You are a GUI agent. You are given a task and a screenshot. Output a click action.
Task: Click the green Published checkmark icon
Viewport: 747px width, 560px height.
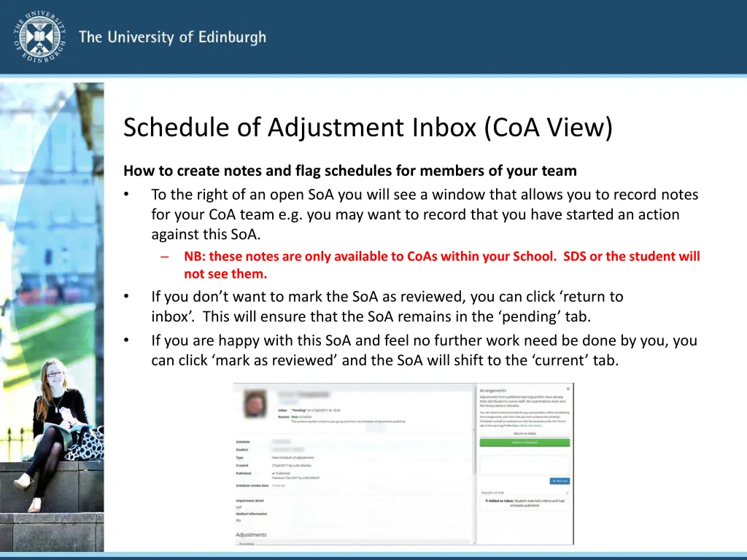click(x=274, y=472)
